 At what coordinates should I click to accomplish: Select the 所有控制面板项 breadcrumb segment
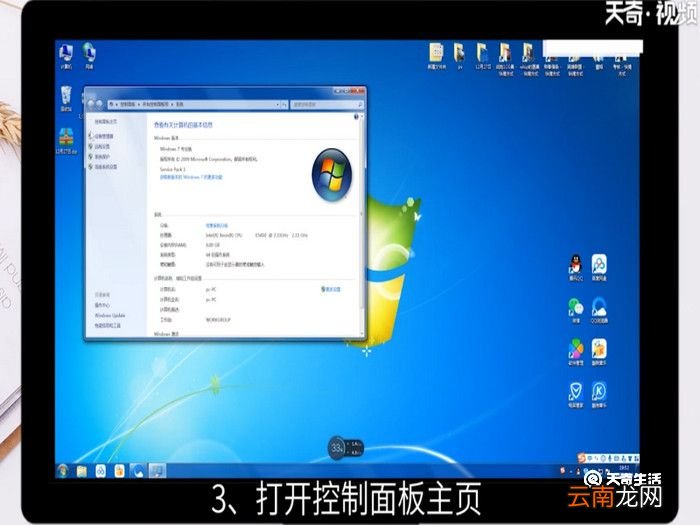pos(156,104)
